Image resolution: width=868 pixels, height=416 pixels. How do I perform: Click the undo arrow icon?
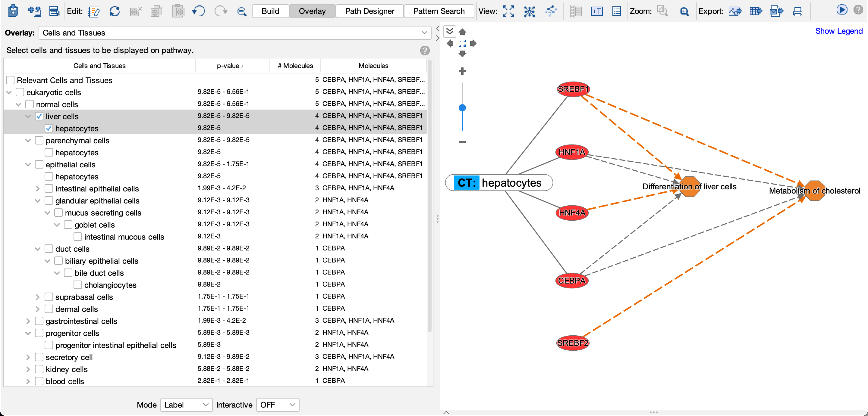click(x=199, y=11)
